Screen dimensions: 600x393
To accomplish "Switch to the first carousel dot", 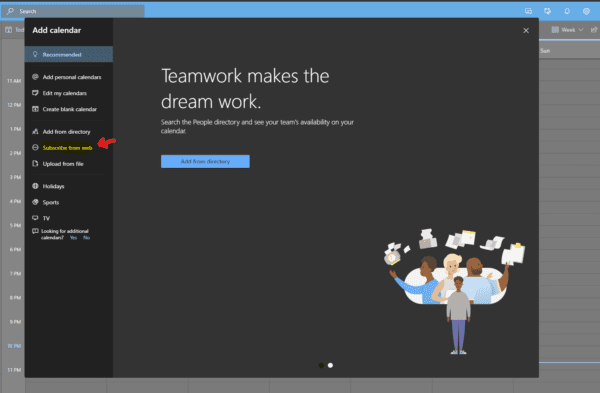I will 321,365.
